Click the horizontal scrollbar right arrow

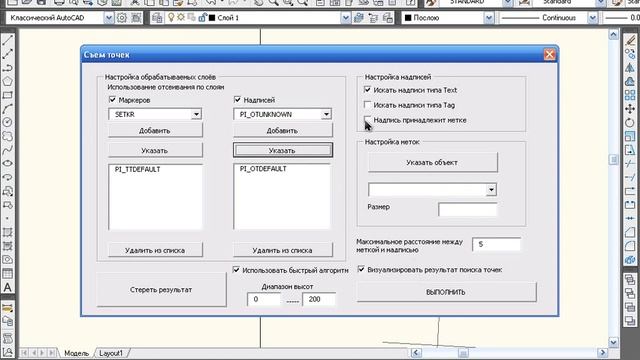(602, 353)
